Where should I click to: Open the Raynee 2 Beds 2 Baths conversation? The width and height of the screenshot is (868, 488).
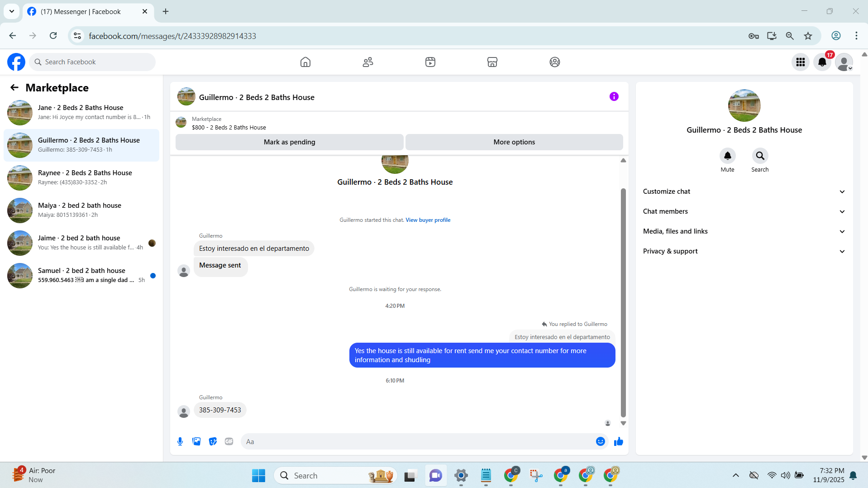click(81, 177)
